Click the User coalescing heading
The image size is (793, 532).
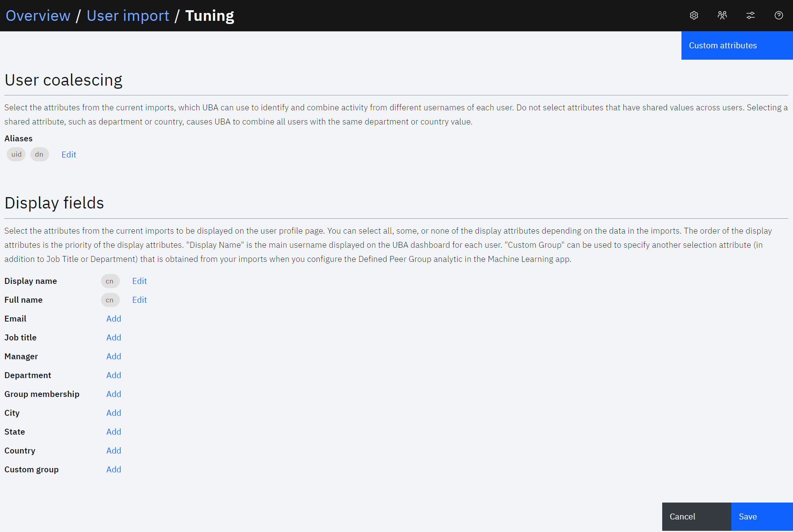point(63,80)
